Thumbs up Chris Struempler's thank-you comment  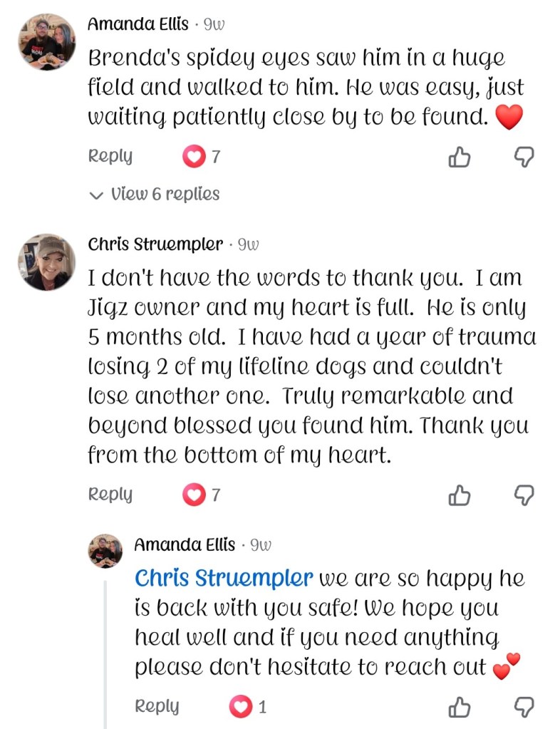(460, 495)
